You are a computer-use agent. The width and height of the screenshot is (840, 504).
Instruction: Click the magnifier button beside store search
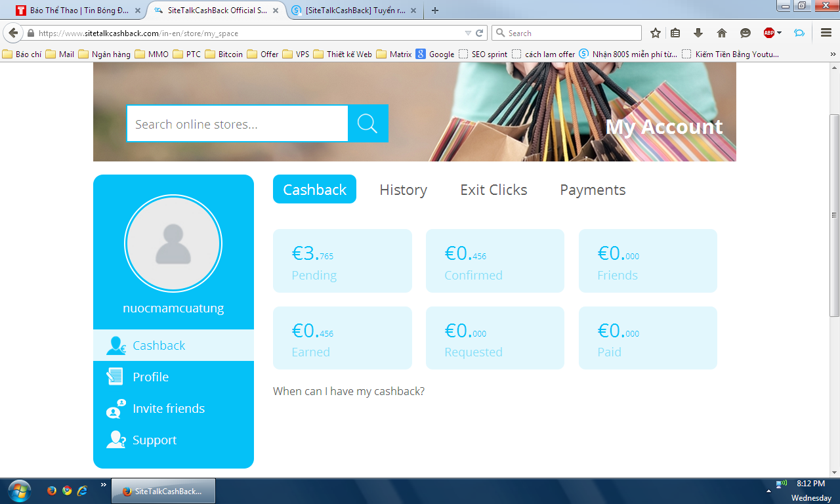[x=367, y=123]
